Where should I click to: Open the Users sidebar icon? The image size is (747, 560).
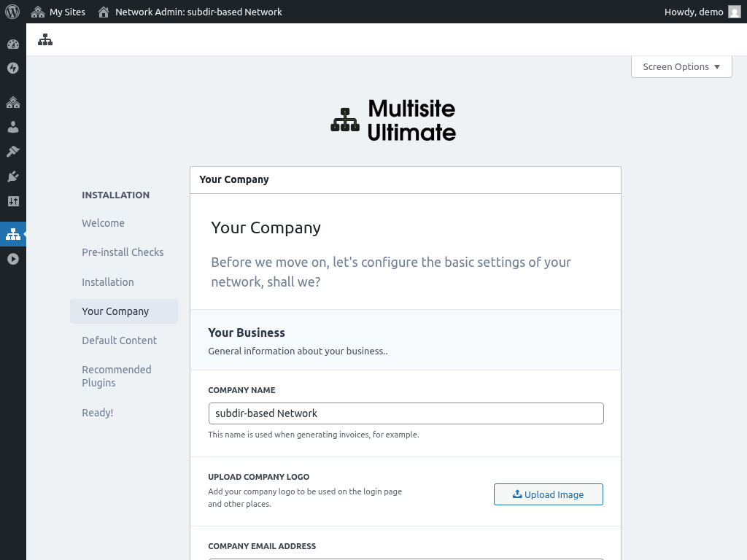click(x=13, y=127)
